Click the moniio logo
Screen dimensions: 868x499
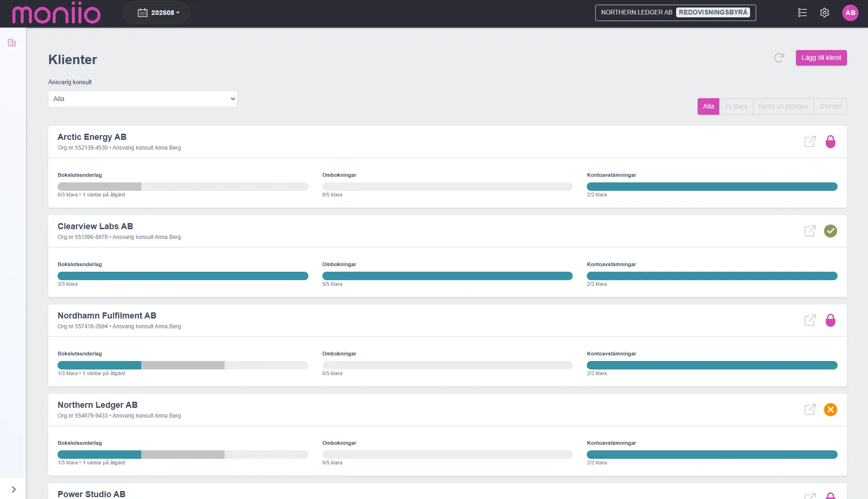[x=56, y=13]
